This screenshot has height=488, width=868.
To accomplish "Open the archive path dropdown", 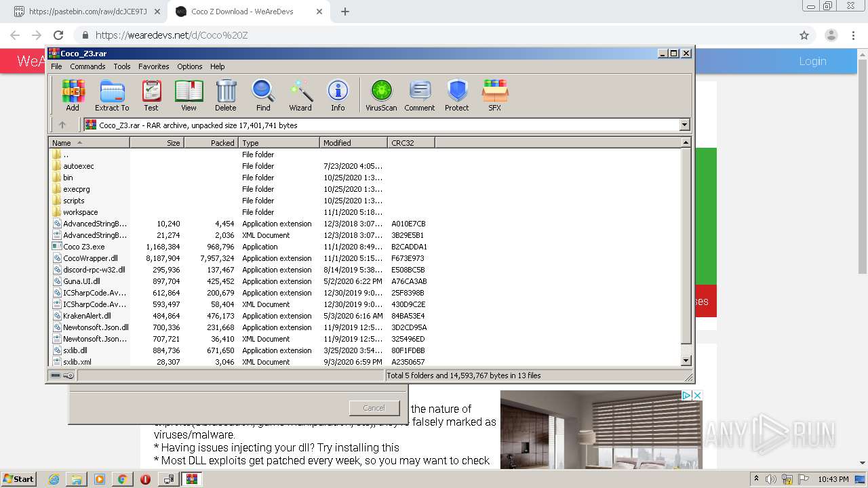I will click(x=684, y=125).
